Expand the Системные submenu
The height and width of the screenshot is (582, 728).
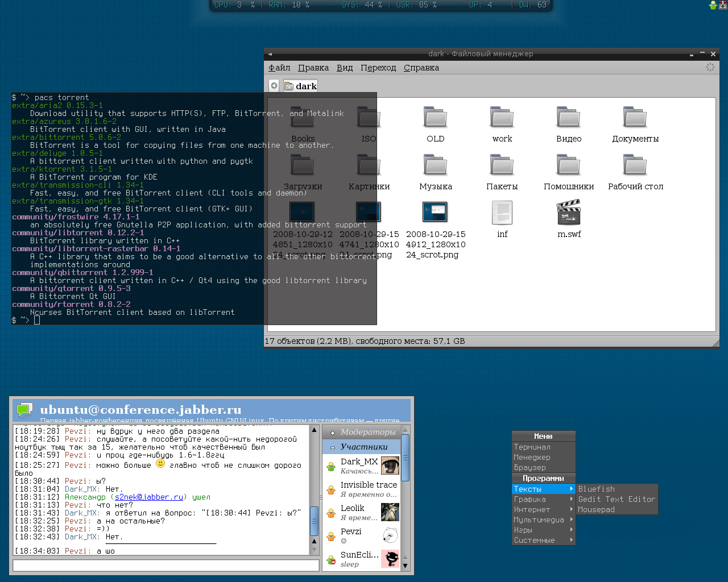point(544,540)
